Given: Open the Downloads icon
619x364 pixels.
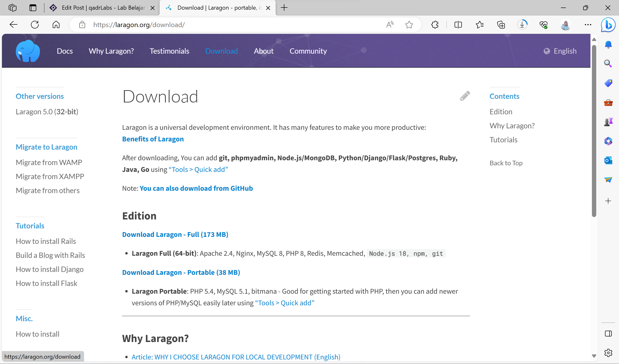Looking at the screenshot, I should (523, 25).
